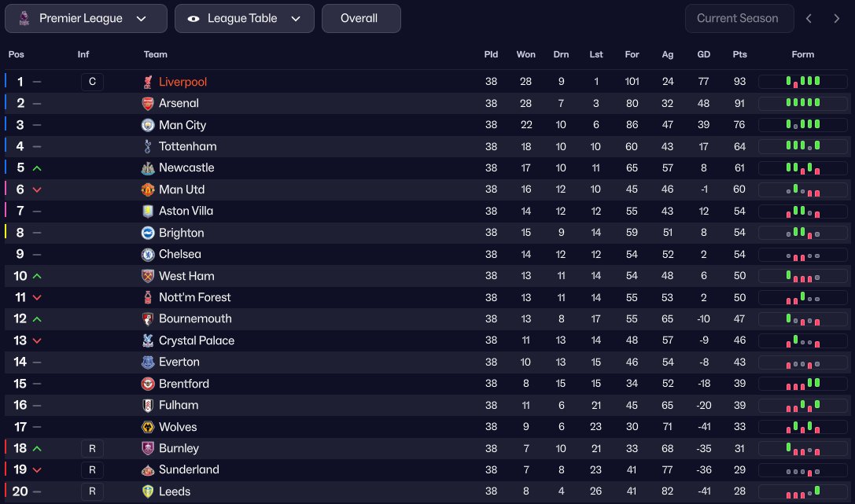
Task: Go to the previous season arrow
Action: (x=809, y=18)
